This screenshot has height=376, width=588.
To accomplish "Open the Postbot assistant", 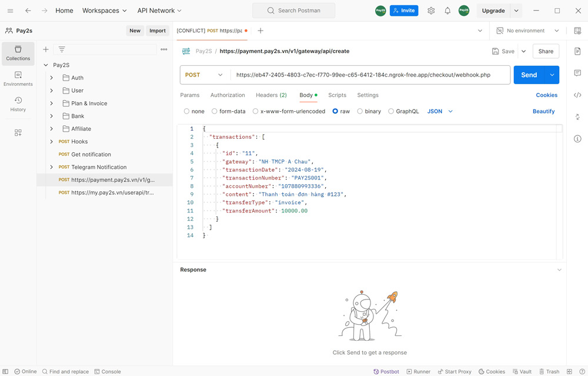I will click(386, 371).
